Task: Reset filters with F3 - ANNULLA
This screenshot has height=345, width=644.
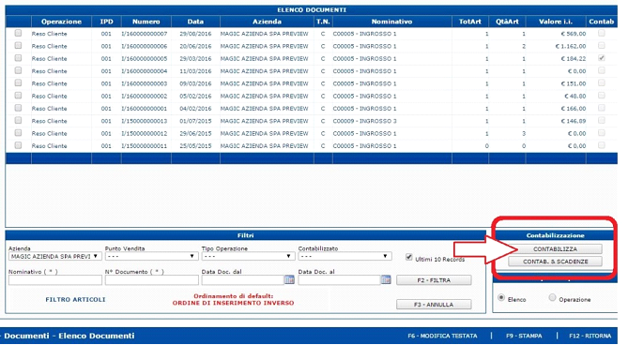Action: coord(434,305)
